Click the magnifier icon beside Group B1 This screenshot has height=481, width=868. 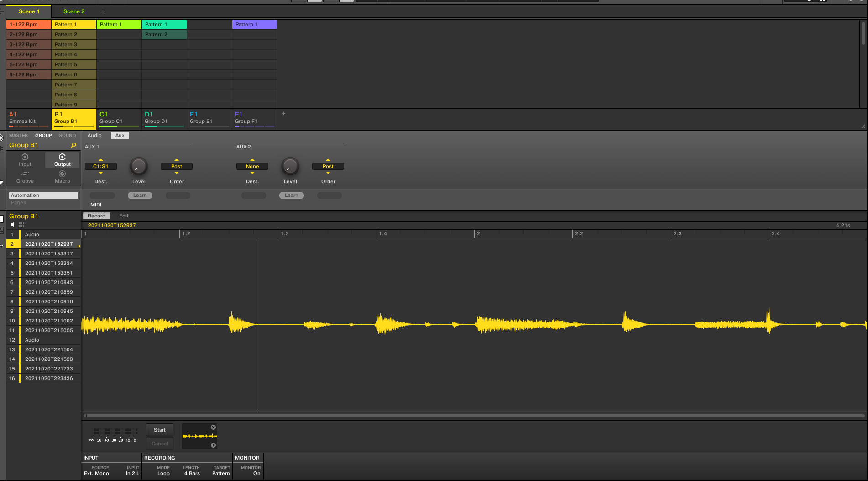coord(73,145)
